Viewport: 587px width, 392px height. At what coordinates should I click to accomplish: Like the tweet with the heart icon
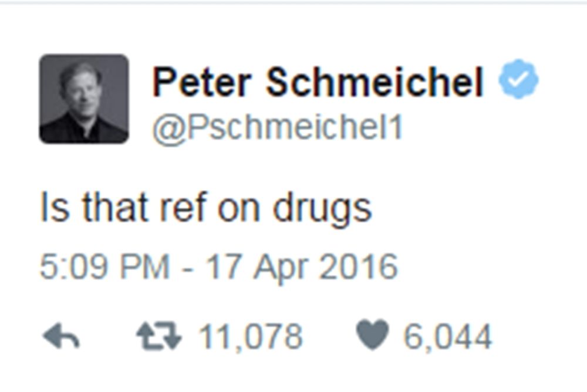372,336
